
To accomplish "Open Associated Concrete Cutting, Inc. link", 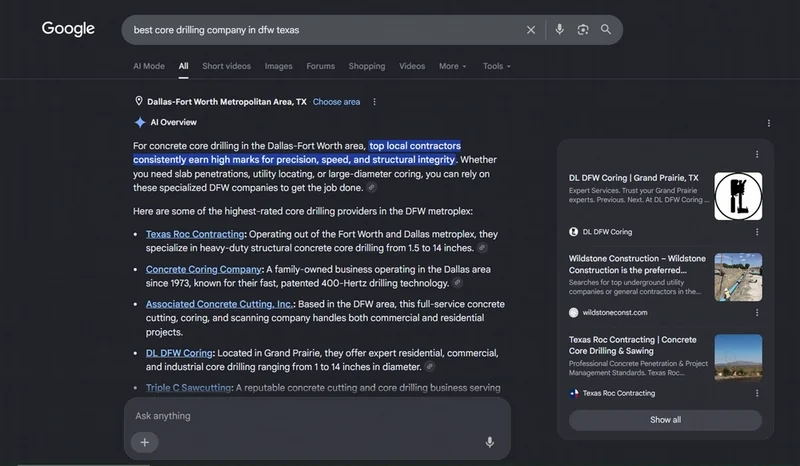I will coord(219,304).
